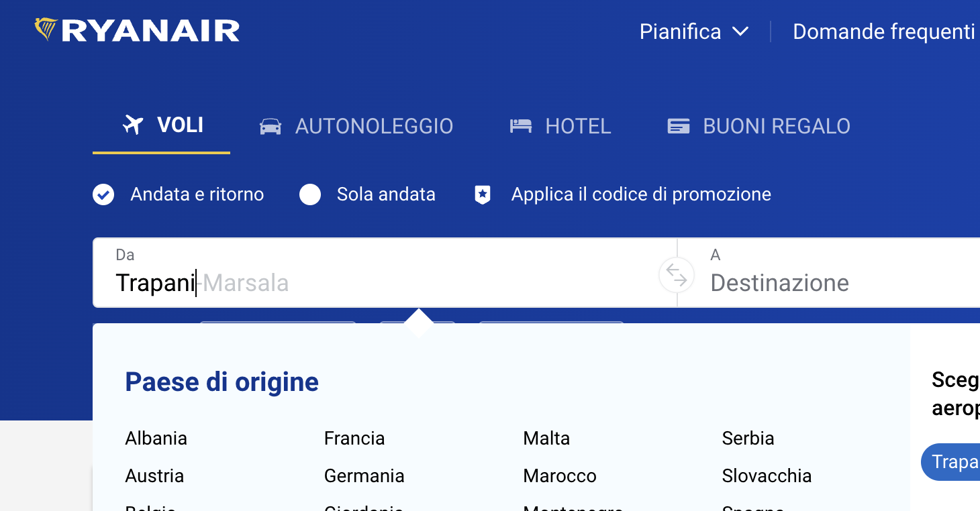Select Marocco from the country list
The width and height of the screenshot is (980, 511).
(x=559, y=475)
